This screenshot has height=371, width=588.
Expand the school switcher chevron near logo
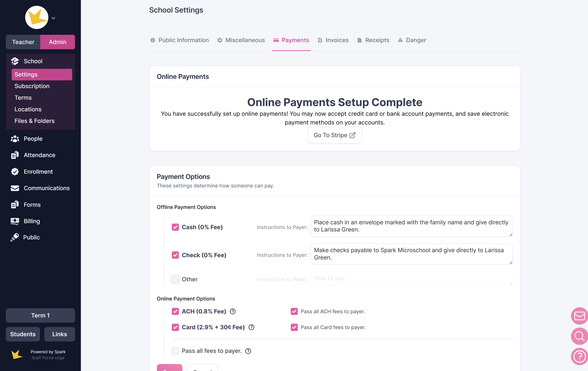pos(53,18)
